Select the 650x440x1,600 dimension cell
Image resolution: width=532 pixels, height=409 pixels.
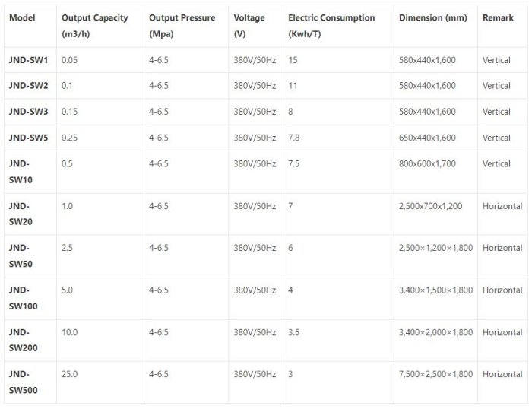[427, 138]
